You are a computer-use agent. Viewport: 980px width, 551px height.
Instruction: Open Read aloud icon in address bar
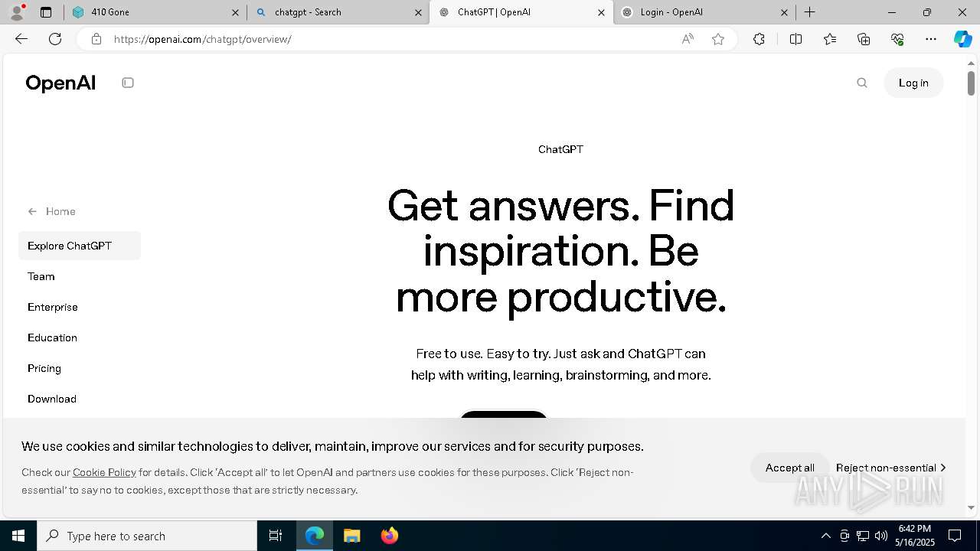(x=688, y=39)
